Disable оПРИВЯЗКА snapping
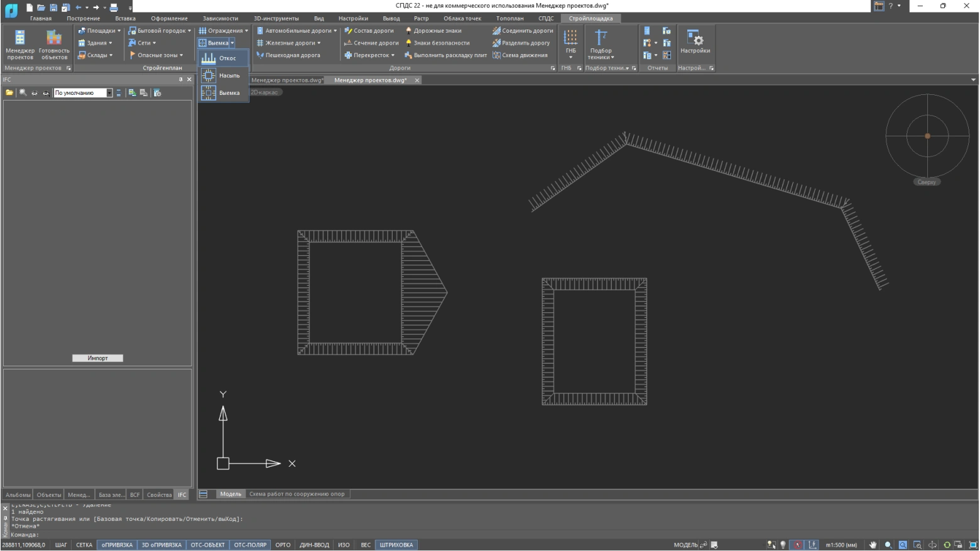 117,545
